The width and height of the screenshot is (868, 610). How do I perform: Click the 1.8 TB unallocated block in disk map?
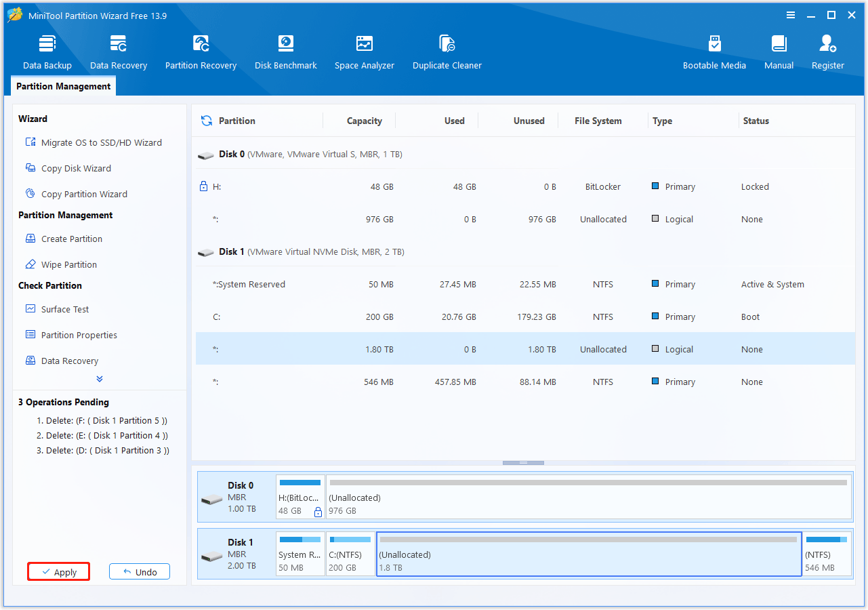click(589, 554)
